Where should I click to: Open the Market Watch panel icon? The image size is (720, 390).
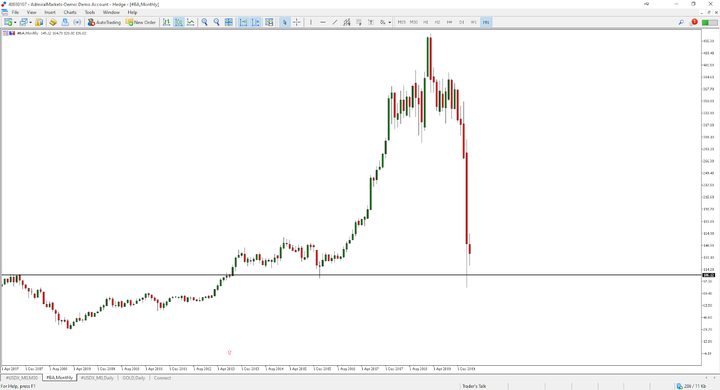pyautogui.click(x=39, y=22)
